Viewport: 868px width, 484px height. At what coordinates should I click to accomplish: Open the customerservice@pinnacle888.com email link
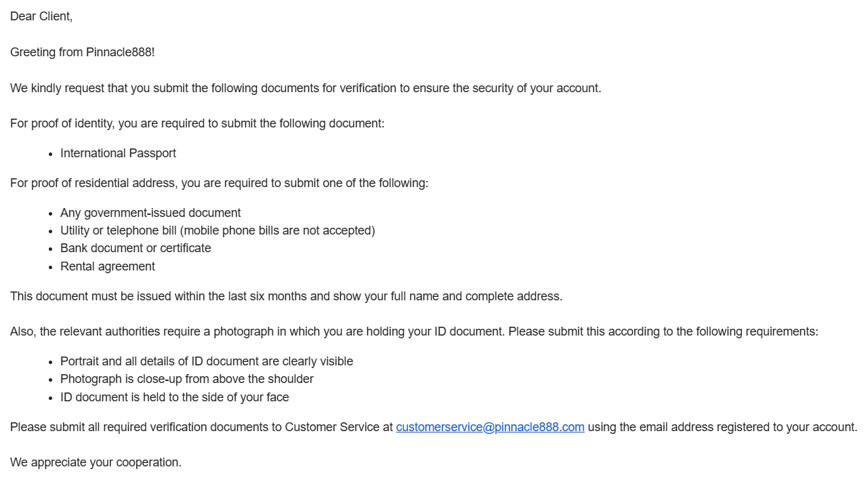(x=490, y=427)
